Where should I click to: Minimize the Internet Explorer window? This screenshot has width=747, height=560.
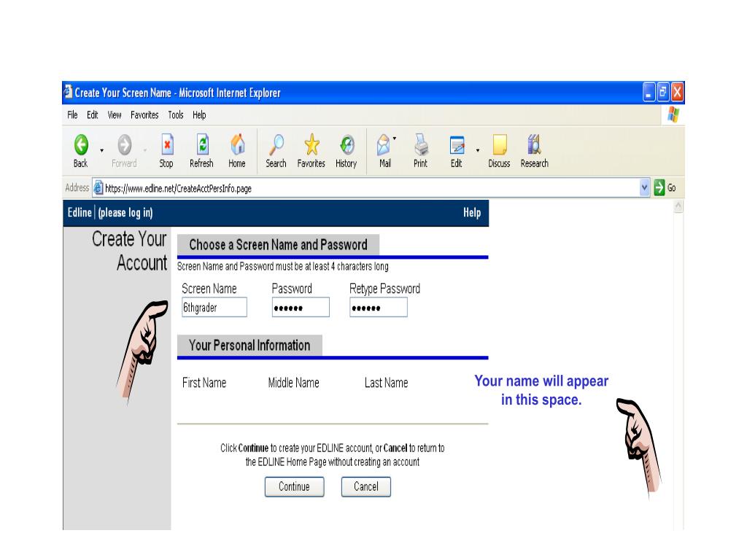pos(649,92)
